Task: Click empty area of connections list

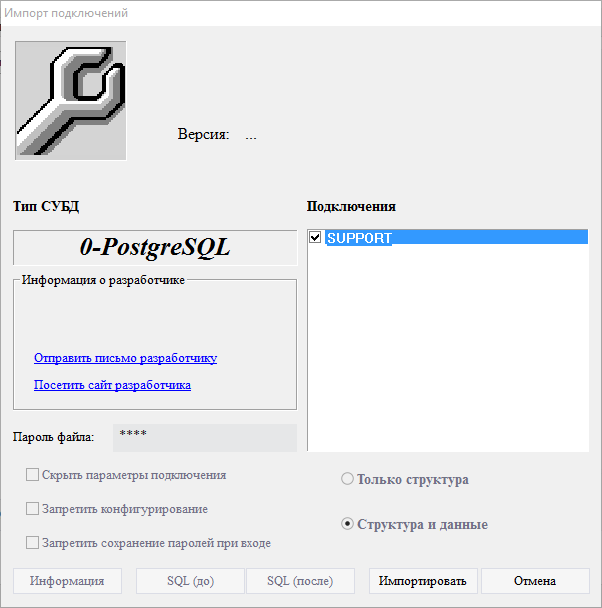Action: 448,347
